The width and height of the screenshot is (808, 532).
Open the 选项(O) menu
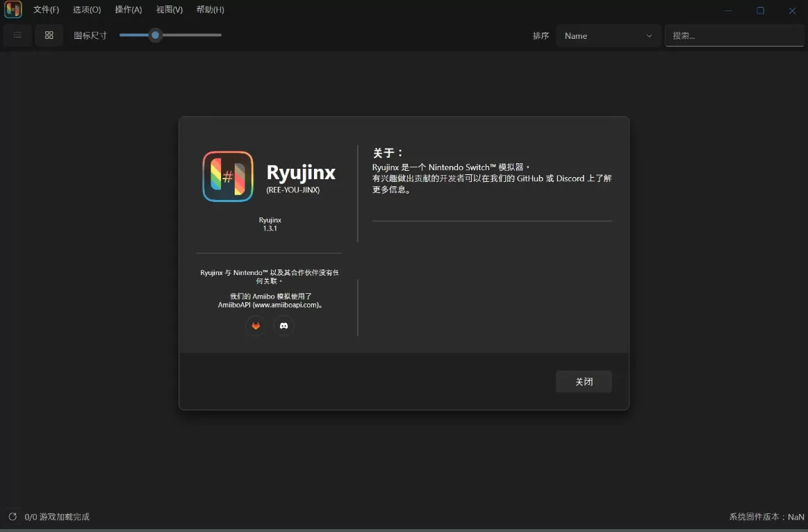coord(86,10)
